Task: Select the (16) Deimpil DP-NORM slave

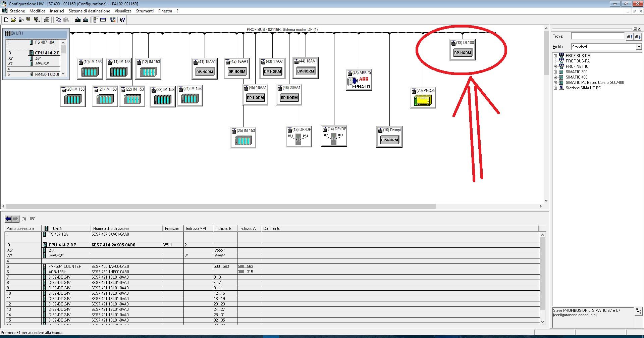Action: coord(389,137)
